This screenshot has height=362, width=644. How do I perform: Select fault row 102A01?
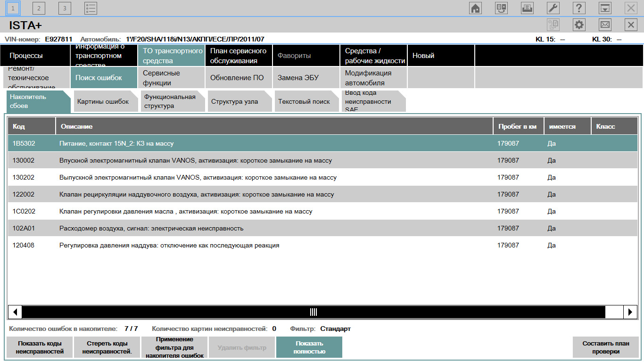(x=322, y=228)
